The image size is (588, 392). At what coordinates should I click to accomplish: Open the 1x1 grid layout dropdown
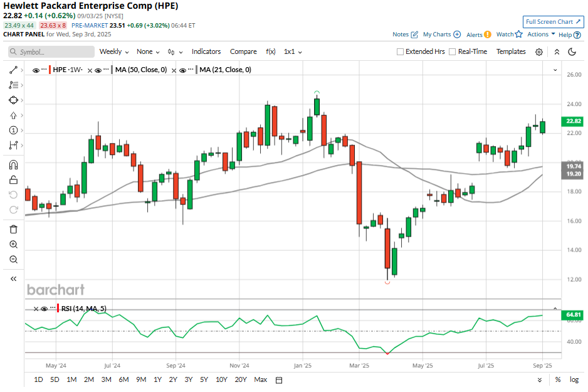click(293, 52)
